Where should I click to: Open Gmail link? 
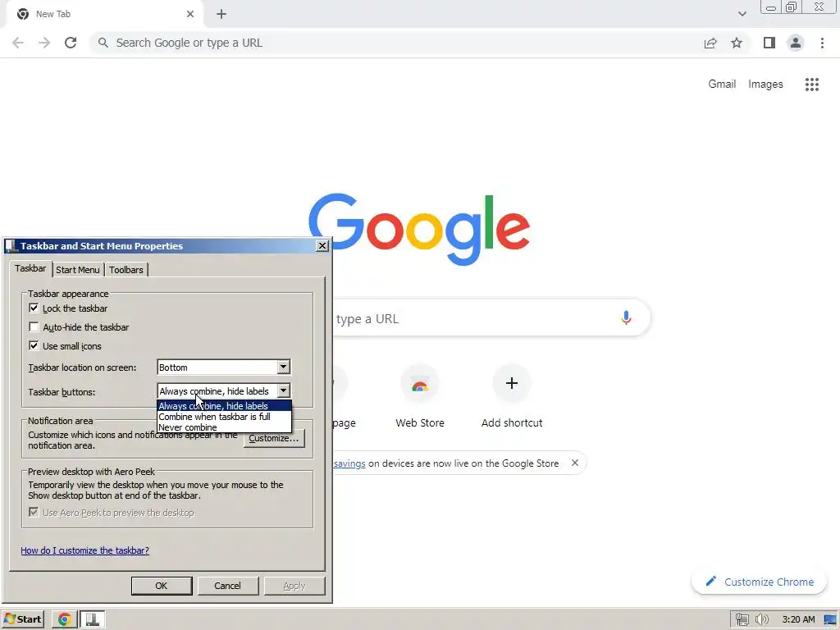(722, 84)
